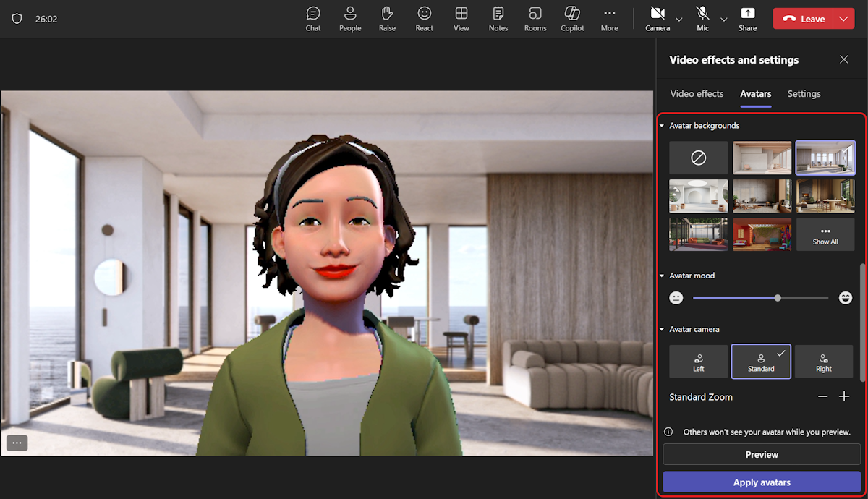Click the View icon
This screenshot has width=868, height=499.
click(461, 18)
